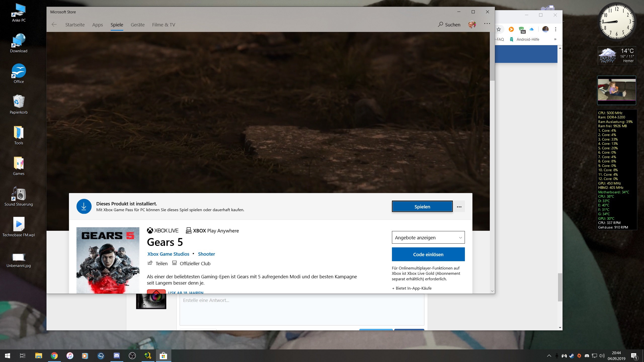Bookmark page with Chrome star icon
Viewport: 644px width, 362px height.
tap(499, 29)
